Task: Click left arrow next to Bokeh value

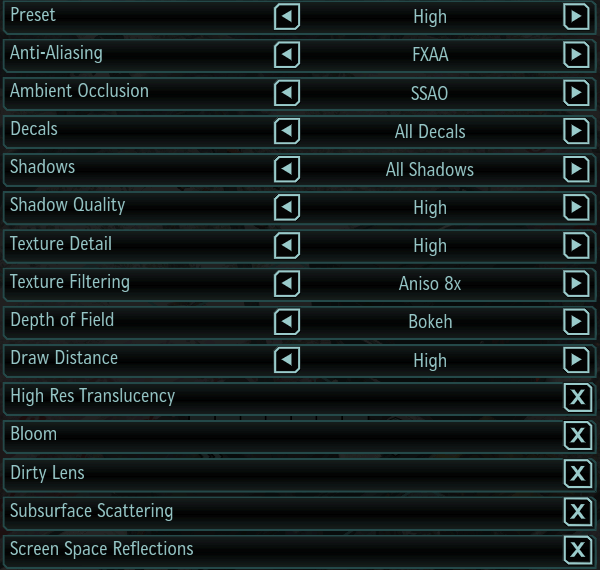Action: [287, 322]
